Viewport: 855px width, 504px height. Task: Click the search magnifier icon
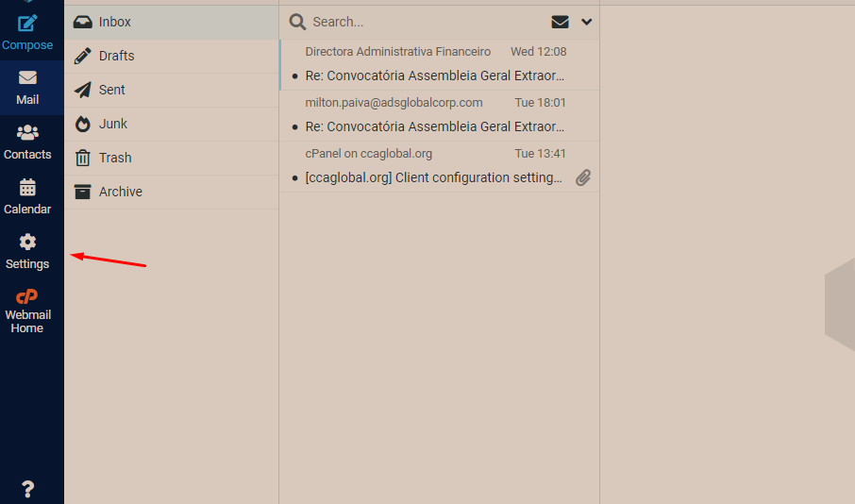297,22
